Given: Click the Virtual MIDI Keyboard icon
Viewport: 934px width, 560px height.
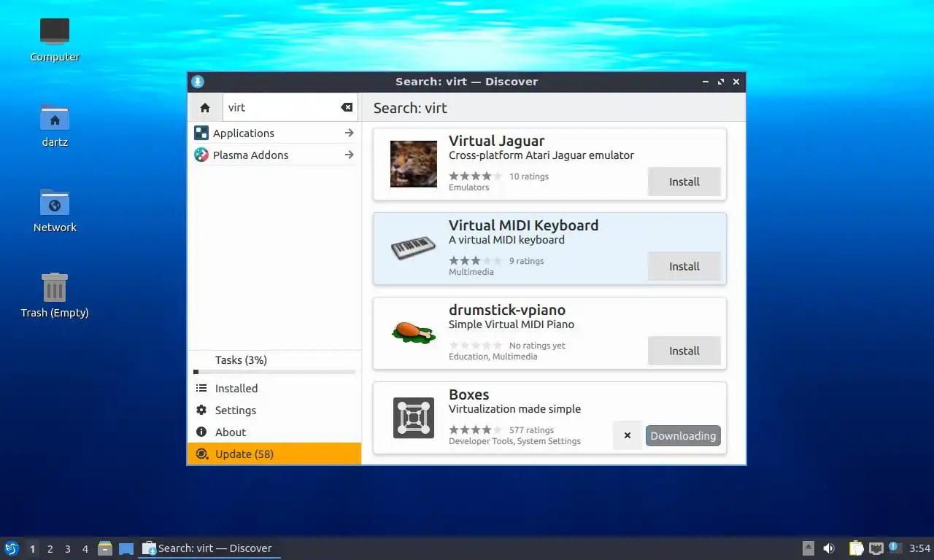Looking at the screenshot, I should 414,249.
